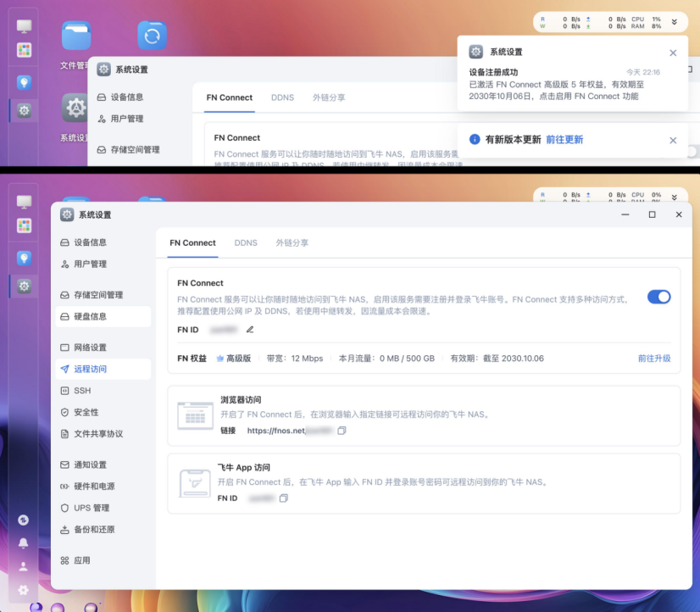This screenshot has height=612, width=700.
Task: Open 硬盘信息 in the settings sidebar
Action: coord(103,316)
